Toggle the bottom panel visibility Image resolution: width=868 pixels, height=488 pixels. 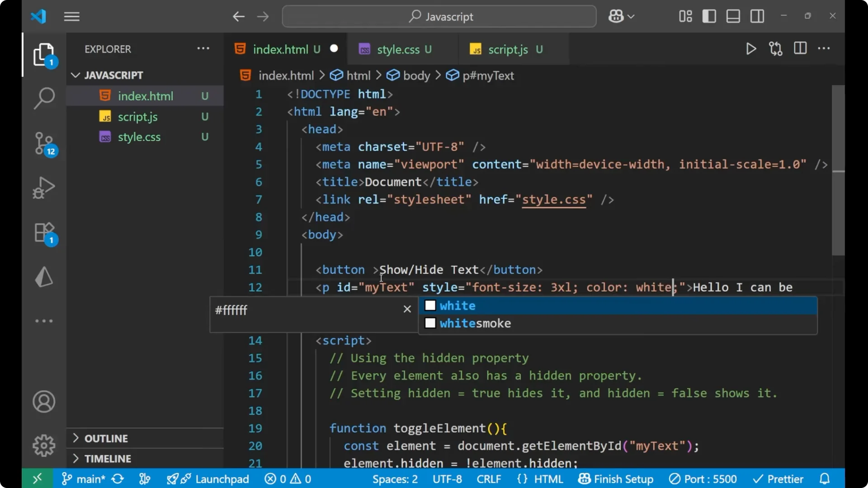[733, 16]
